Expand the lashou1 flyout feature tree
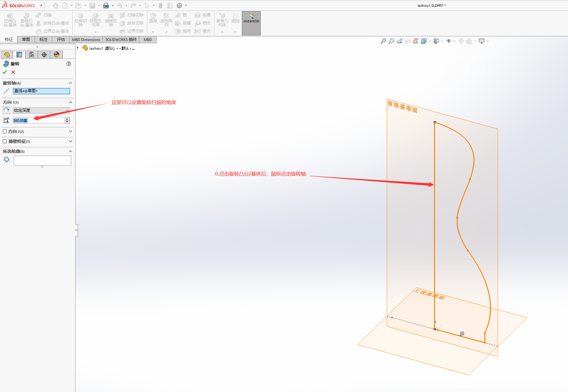568x392 pixels. (78, 48)
